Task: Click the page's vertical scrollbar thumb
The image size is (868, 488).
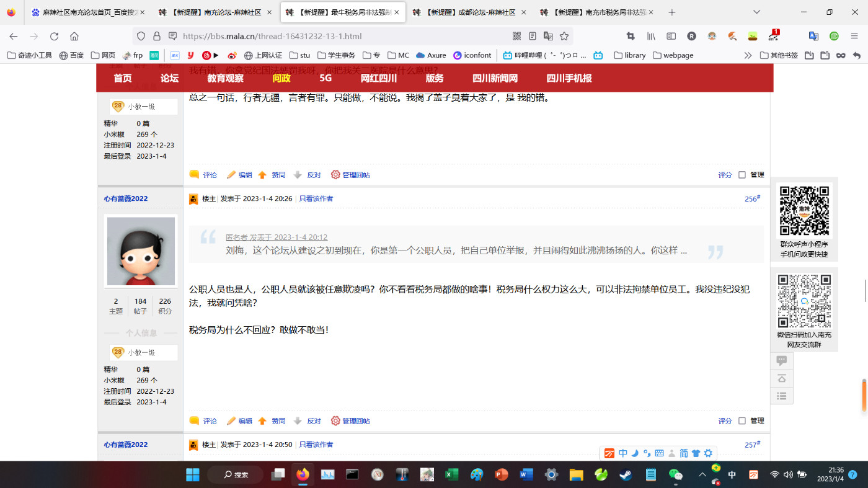Action: [x=865, y=290]
